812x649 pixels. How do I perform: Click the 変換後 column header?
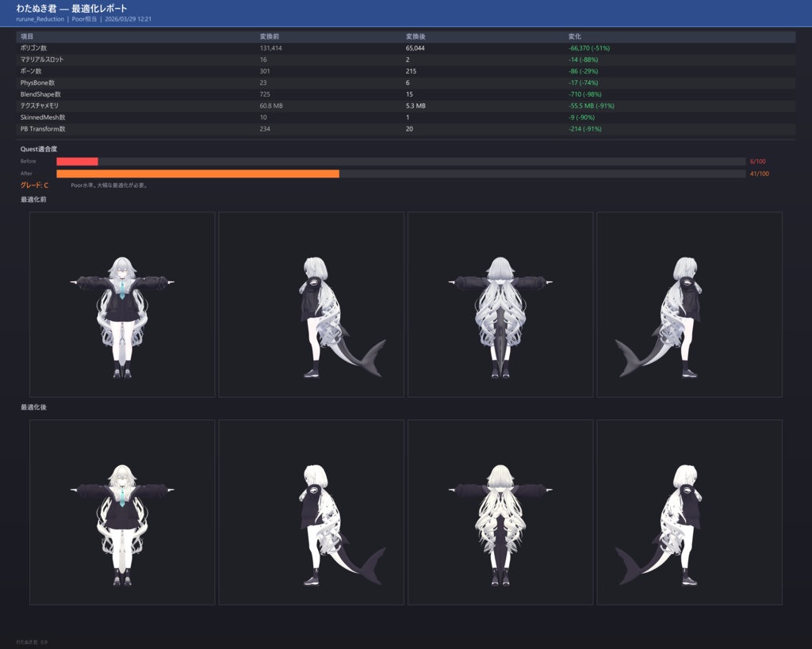(x=416, y=36)
